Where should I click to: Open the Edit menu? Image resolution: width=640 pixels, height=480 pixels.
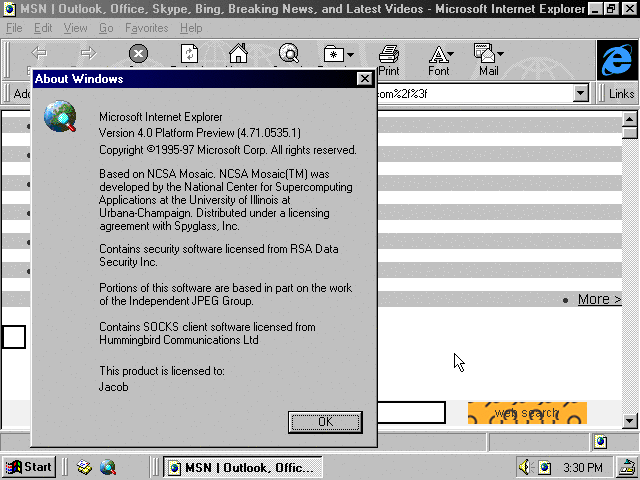[43, 28]
